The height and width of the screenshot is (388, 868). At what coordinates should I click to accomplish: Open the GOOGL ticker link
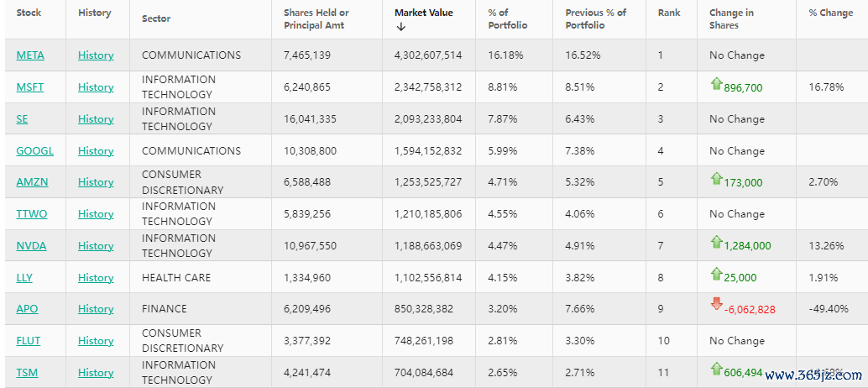tap(34, 151)
